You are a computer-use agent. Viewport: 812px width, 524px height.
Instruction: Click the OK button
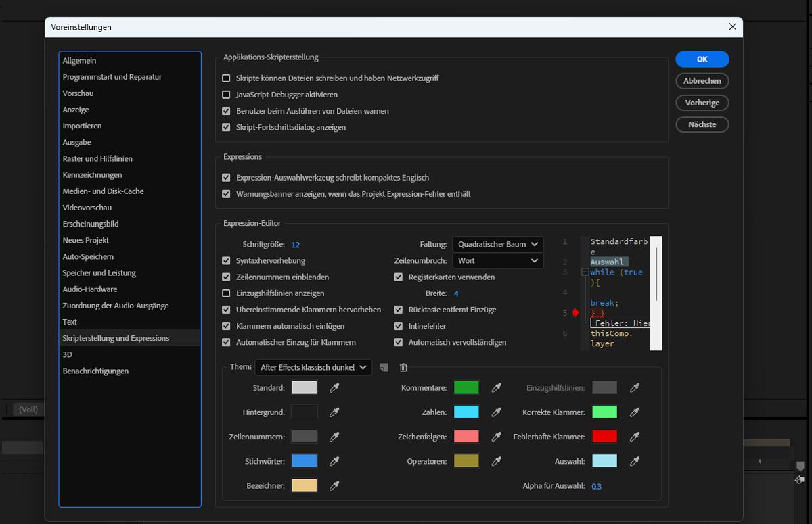[702, 59]
